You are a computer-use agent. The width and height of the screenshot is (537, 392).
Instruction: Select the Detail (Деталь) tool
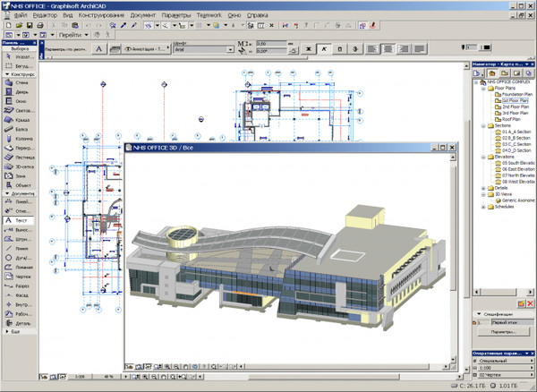[20, 323]
